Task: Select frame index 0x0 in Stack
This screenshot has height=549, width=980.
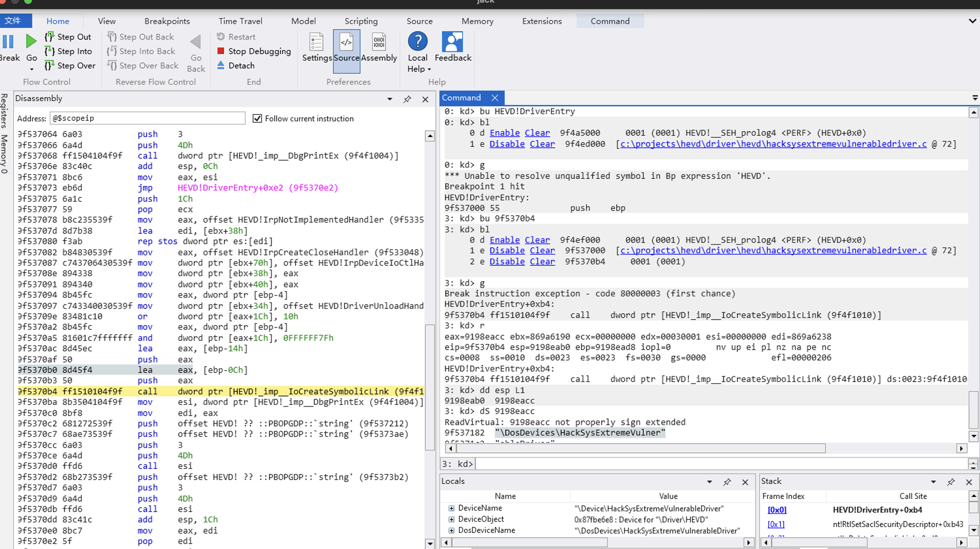Action: coord(777,510)
